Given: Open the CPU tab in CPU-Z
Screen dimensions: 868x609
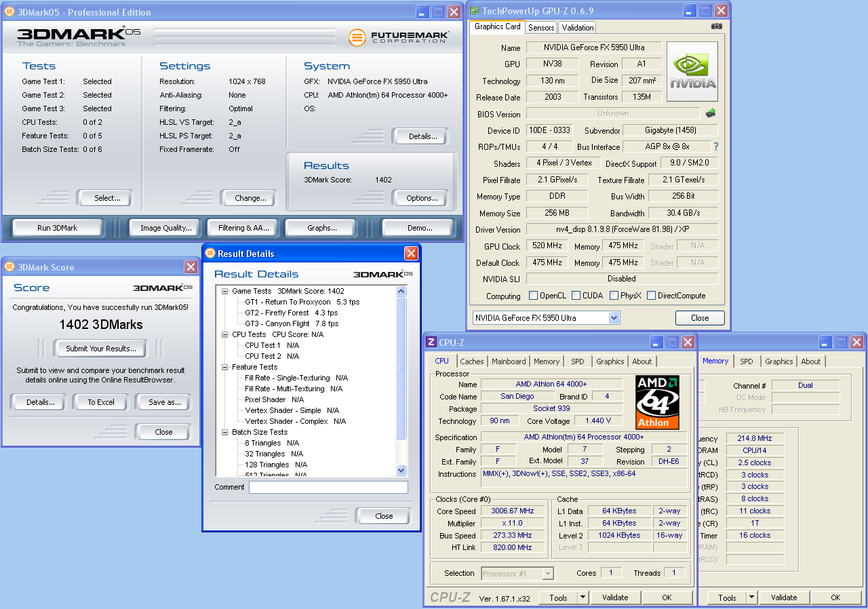Looking at the screenshot, I should 441,361.
